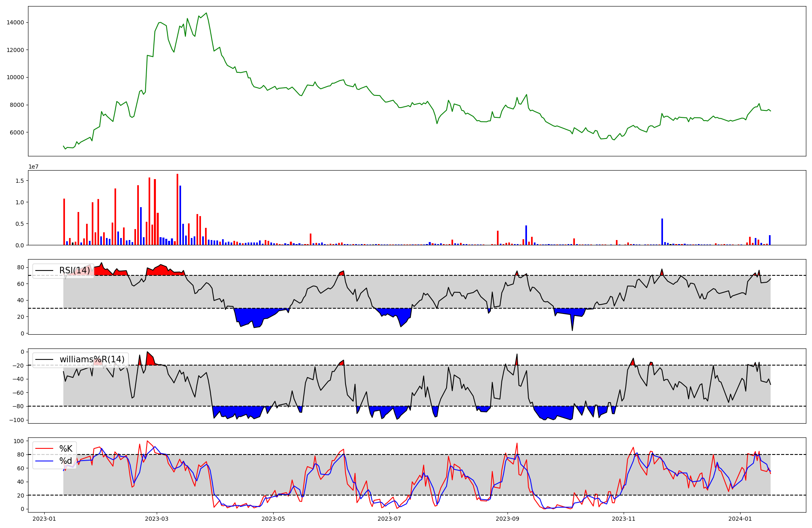Click the williams%R(14) legend label
Viewport: 812px width, 528px height.
(92, 359)
